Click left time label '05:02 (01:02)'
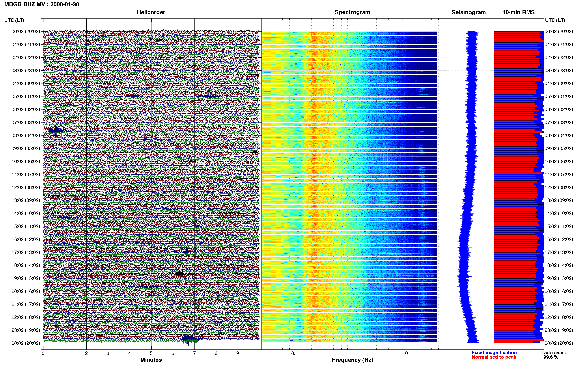 pyautogui.click(x=26, y=96)
